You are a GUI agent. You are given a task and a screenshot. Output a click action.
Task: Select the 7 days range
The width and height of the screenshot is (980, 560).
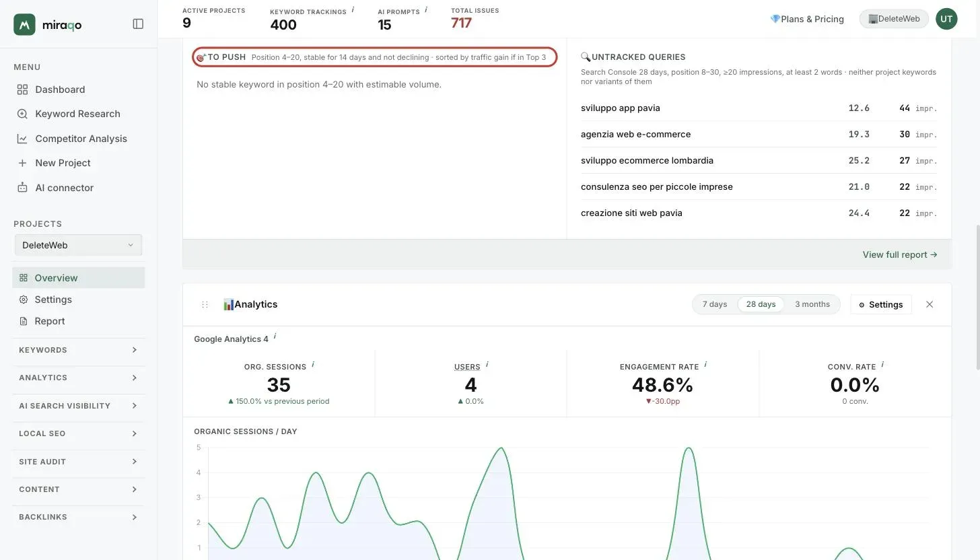coord(715,304)
